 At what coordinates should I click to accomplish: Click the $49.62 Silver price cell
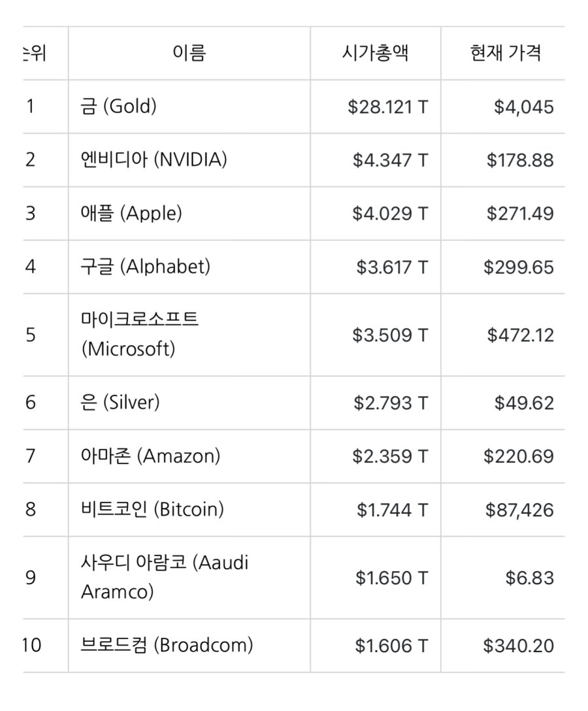pos(524,403)
